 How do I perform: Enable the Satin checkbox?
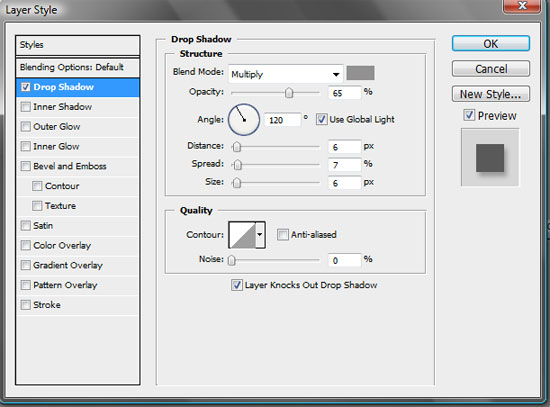point(26,225)
